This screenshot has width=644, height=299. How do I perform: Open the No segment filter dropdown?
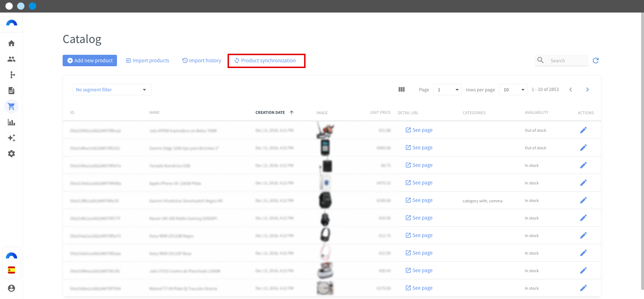[x=112, y=90]
